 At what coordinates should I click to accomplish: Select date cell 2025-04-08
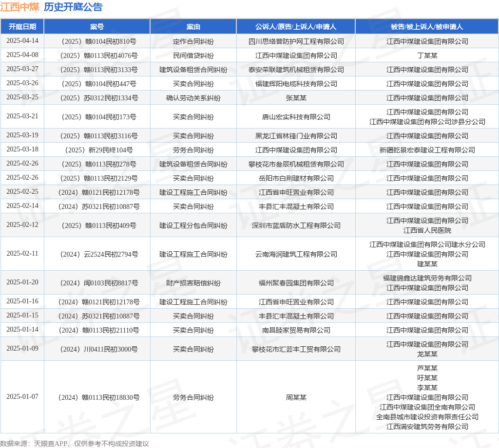click(x=22, y=55)
